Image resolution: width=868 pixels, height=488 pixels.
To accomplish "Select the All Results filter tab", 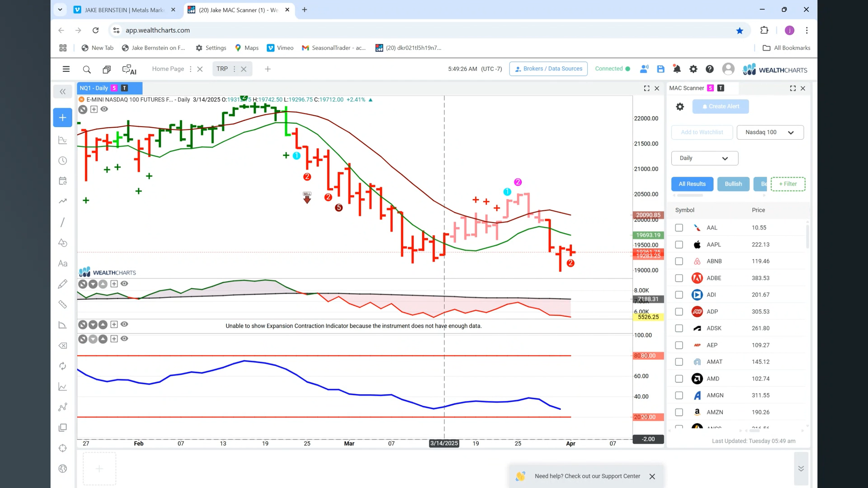I will (x=692, y=184).
